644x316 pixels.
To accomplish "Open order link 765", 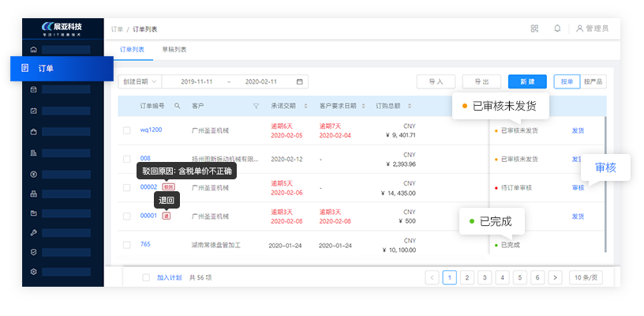I will point(145,244).
